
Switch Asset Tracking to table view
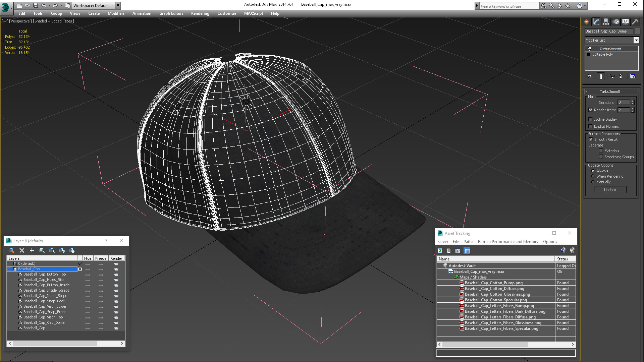point(467,251)
